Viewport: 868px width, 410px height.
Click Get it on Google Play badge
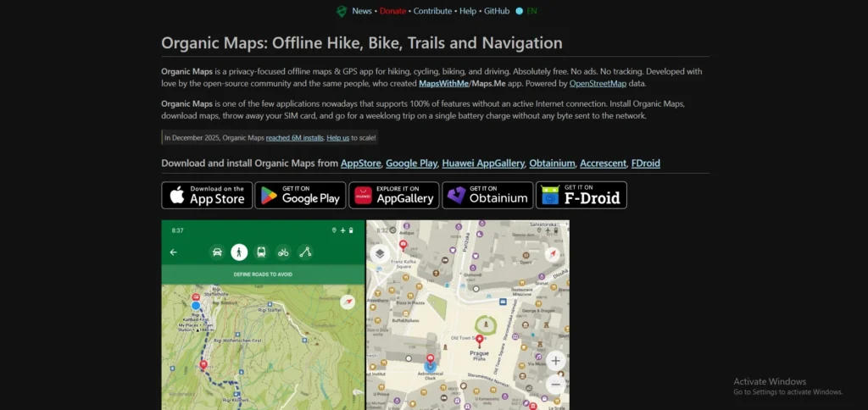301,196
